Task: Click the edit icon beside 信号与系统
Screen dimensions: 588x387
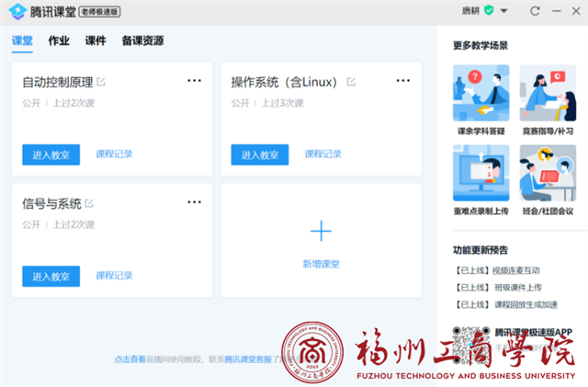Action: [89, 203]
